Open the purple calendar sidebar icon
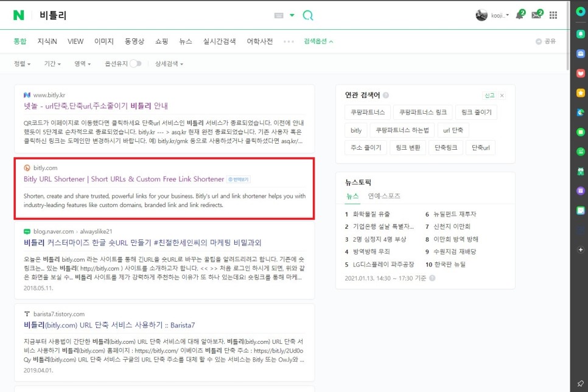Viewport: 588px width, 392px height. point(581,191)
